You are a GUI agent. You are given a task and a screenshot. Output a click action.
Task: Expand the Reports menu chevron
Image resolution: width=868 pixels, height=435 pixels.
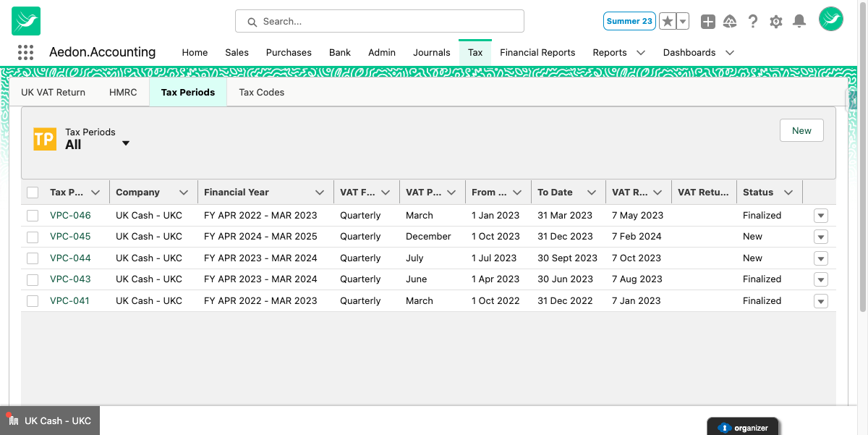pos(641,52)
